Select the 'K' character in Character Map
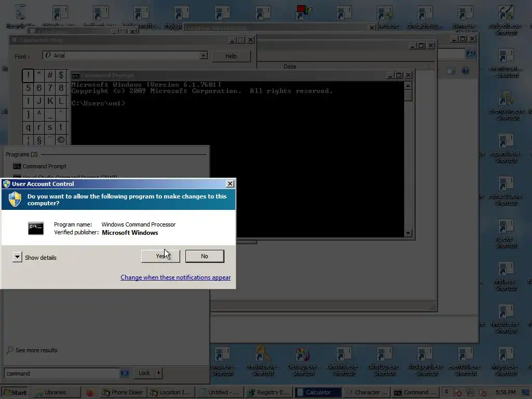 pyautogui.click(x=50, y=101)
